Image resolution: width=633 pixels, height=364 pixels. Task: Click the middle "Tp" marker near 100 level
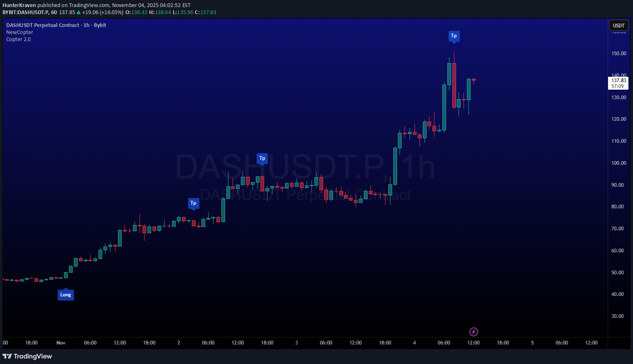click(x=262, y=158)
